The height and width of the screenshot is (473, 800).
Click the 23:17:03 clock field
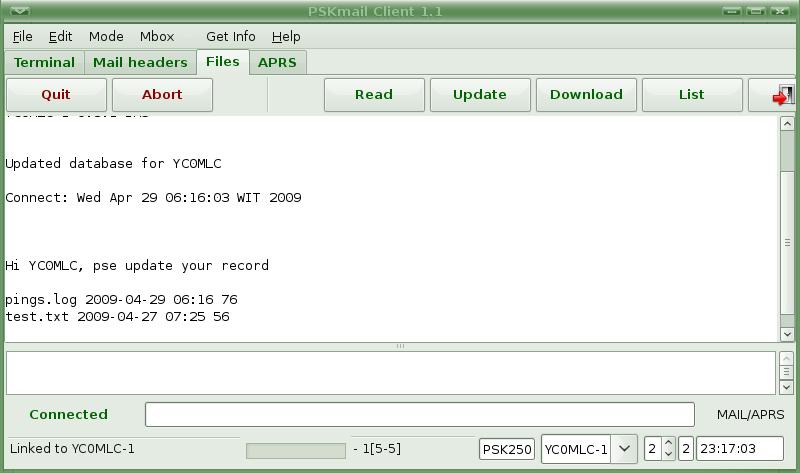[x=740, y=449]
